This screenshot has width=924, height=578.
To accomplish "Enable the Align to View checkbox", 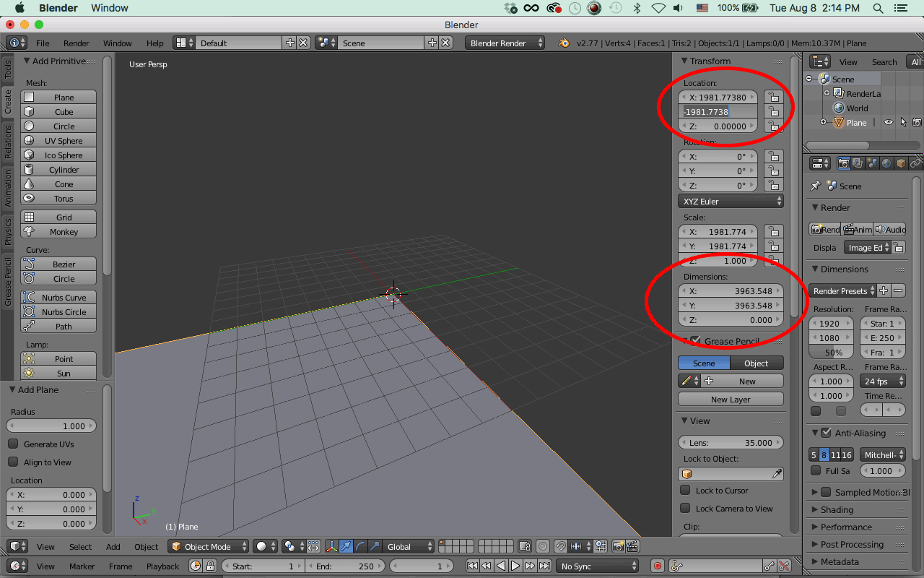I will coord(13,462).
